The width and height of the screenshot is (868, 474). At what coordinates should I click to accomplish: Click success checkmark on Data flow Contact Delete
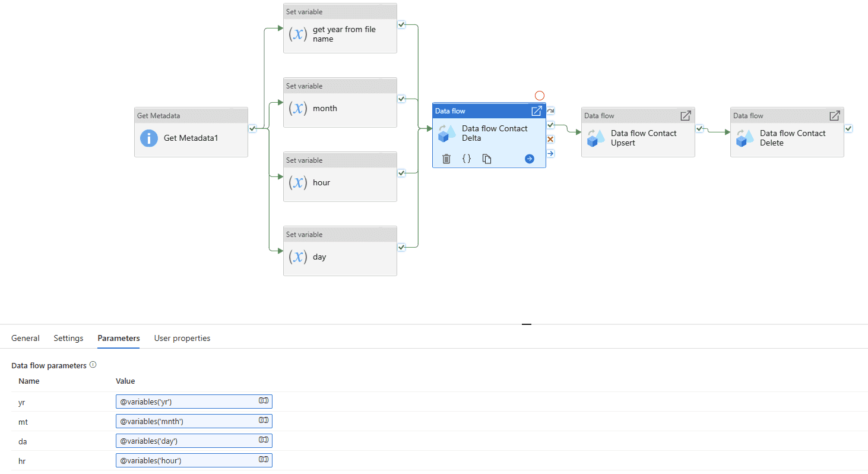click(848, 128)
